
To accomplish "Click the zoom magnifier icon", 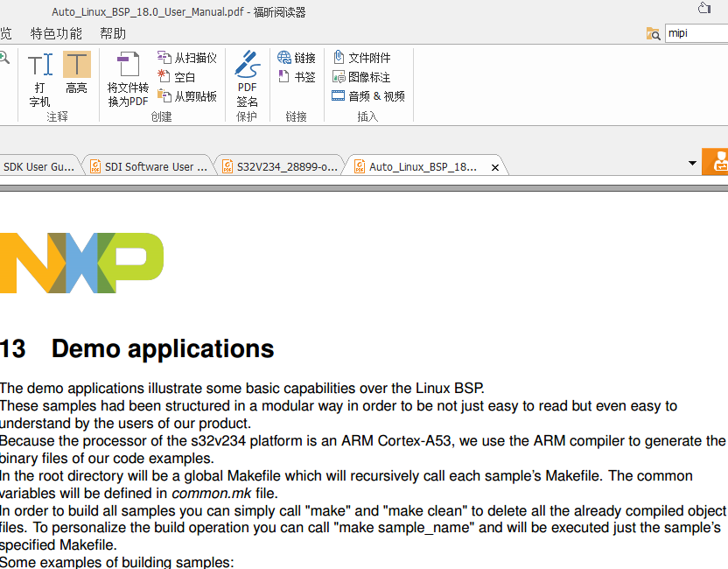I will [4, 58].
